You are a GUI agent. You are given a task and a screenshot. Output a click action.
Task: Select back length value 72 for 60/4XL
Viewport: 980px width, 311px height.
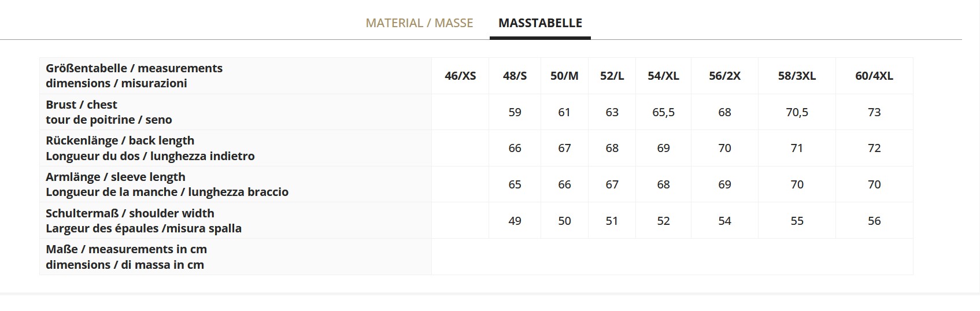tap(874, 148)
